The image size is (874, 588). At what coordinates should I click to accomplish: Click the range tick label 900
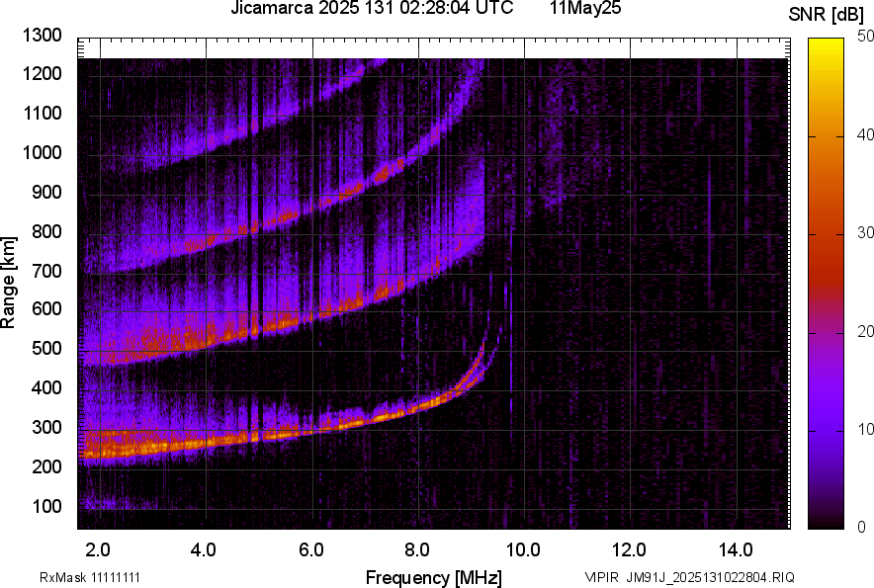(46, 192)
